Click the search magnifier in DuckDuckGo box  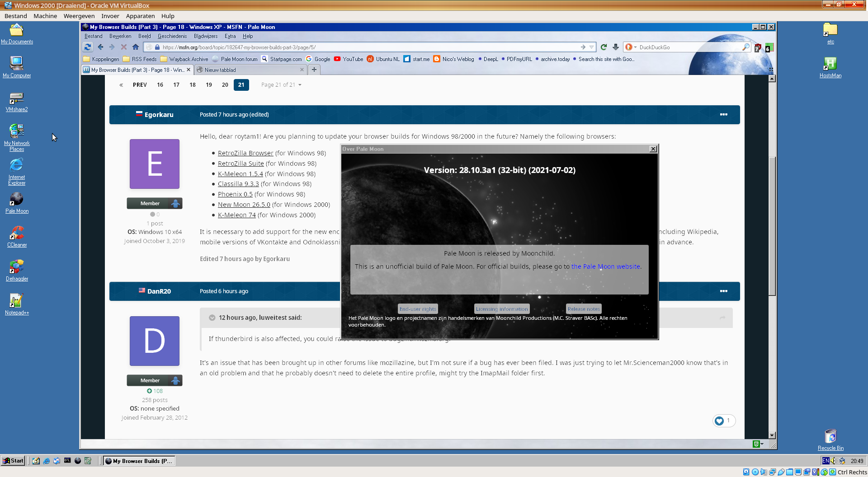pos(745,47)
